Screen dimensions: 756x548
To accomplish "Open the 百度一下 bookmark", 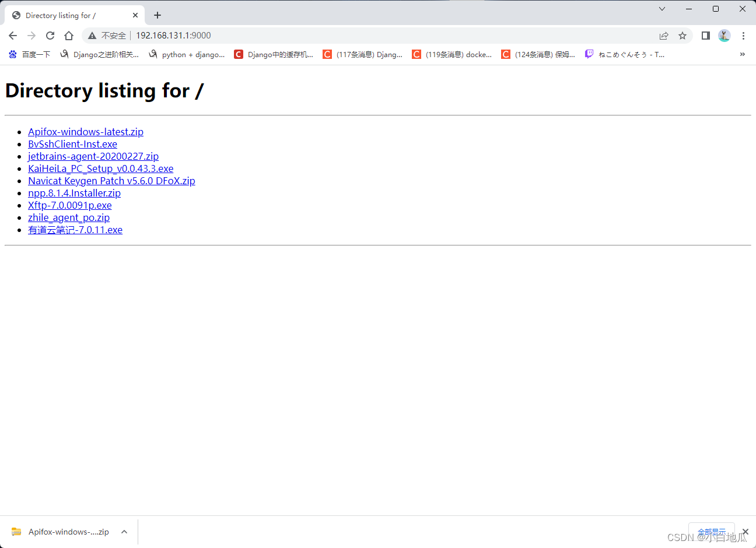I will 29,54.
